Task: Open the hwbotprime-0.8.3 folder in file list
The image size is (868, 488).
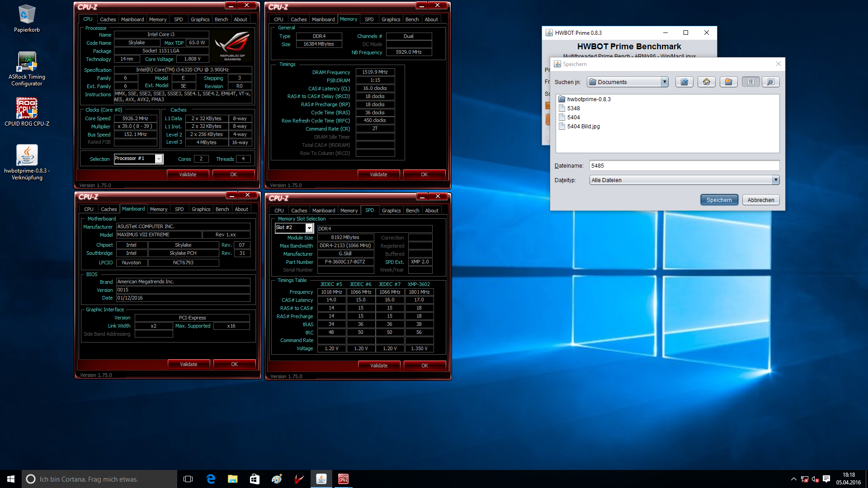Action: coord(585,99)
